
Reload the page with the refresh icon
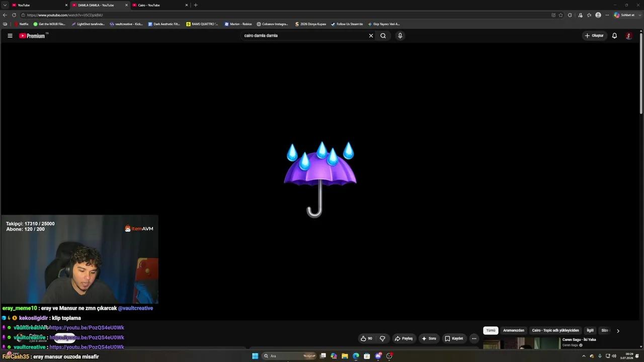14,15
